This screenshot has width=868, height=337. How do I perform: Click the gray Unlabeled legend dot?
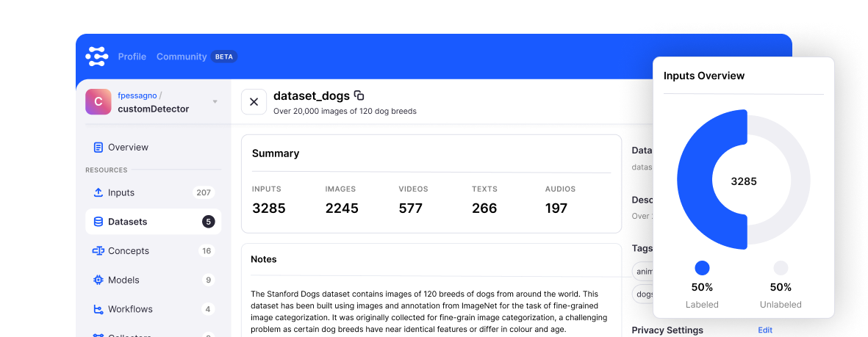tap(781, 268)
